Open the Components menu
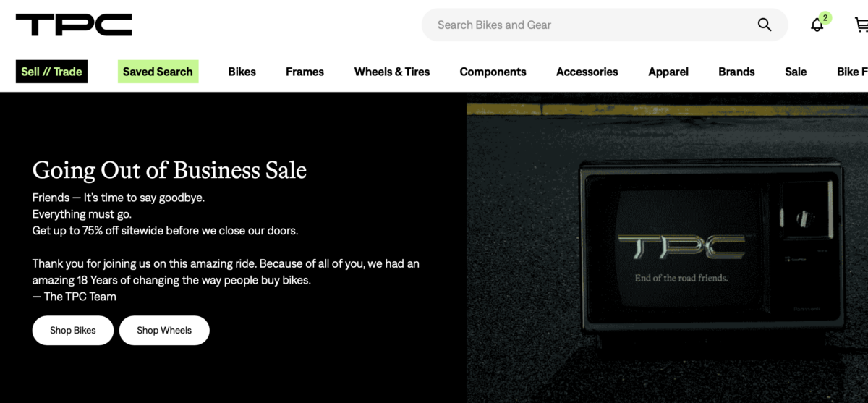Screen dimensions: 868x403 pos(493,72)
